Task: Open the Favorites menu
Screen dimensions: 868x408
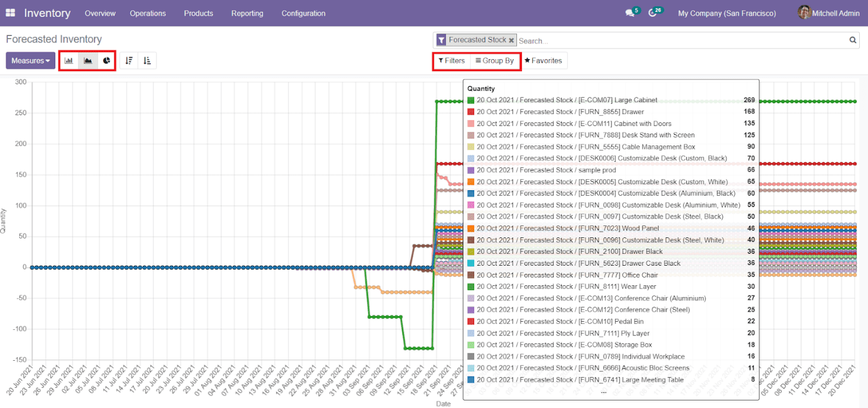Action: pyautogui.click(x=543, y=60)
